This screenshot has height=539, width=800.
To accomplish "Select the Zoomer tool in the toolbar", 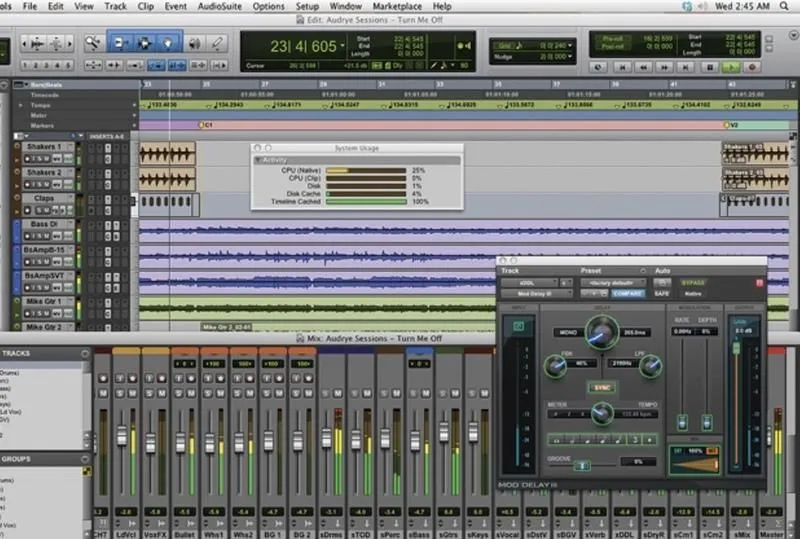I will [x=95, y=43].
